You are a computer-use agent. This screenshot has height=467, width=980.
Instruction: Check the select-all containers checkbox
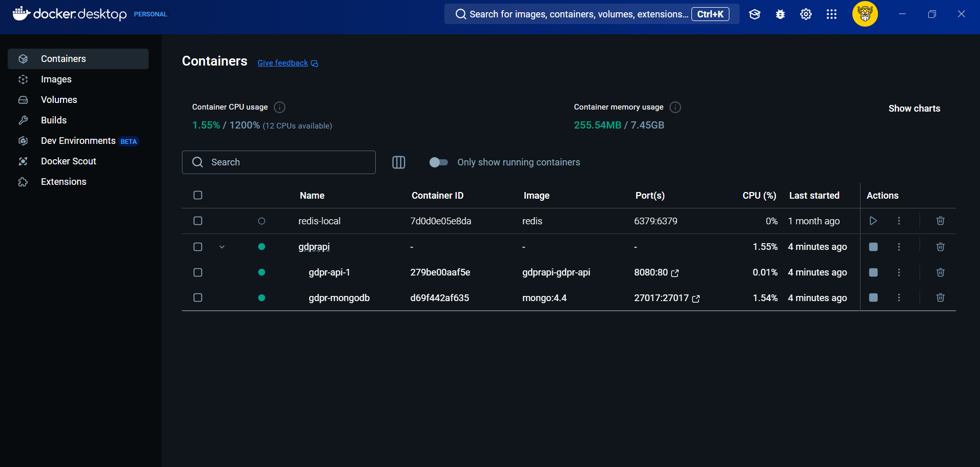coord(198,195)
